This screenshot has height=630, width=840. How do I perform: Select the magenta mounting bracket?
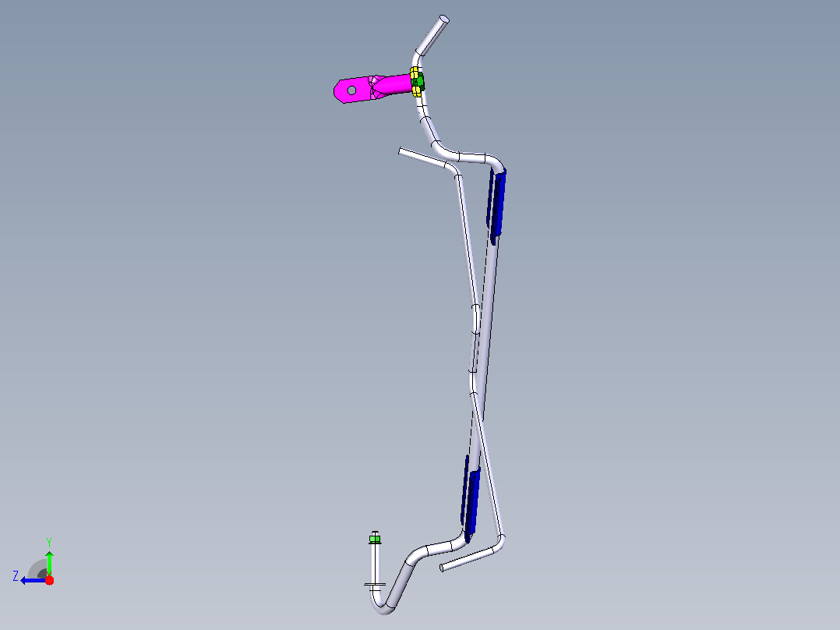point(372,88)
